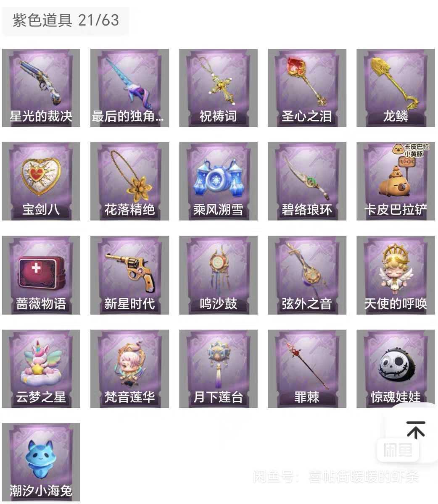Open the 最后的独角 unicorn horn item
This screenshot has height=504, width=438.
pos(129,88)
